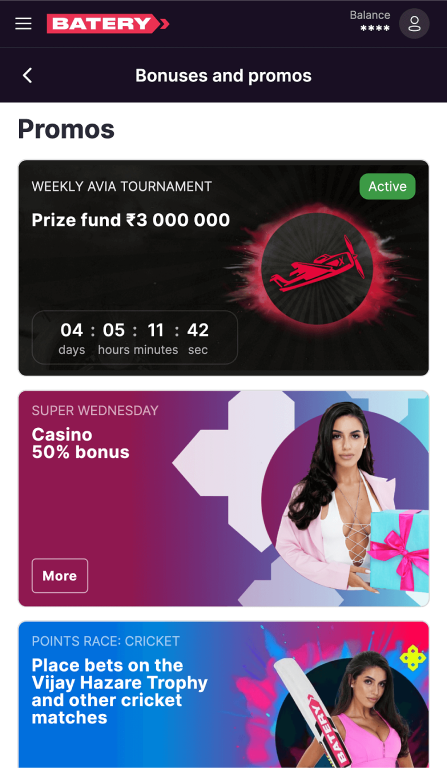Image resolution: width=447 pixels, height=768 pixels.
Task: Click the Batery logo
Action: pos(108,24)
